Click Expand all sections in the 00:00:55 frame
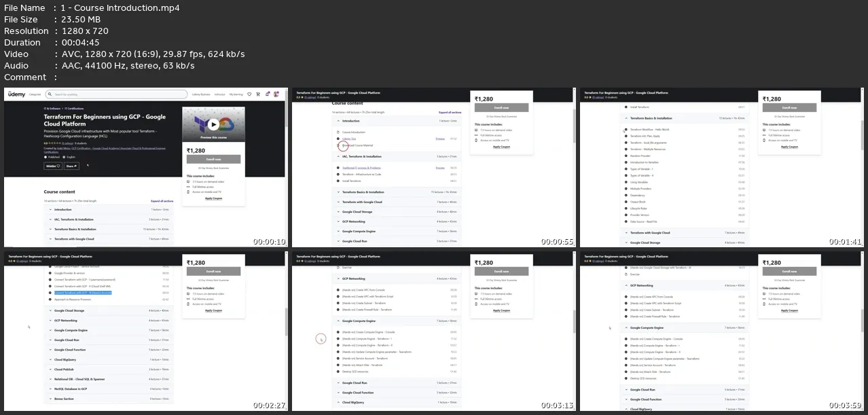 (x=450, y=112)
